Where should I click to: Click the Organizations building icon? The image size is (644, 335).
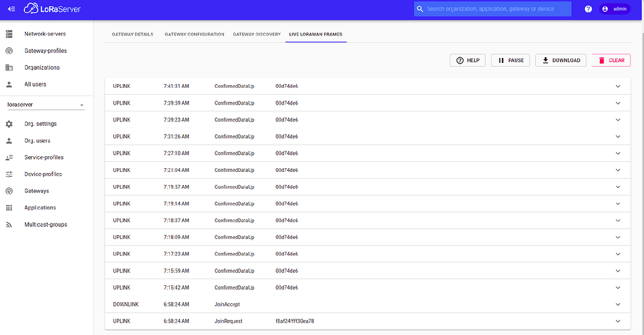coord(9,67)
